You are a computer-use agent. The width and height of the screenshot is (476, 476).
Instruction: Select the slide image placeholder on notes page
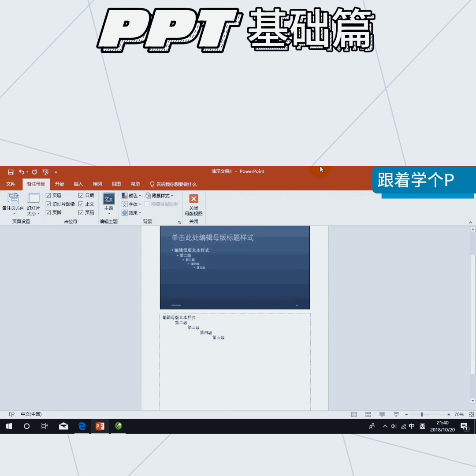(x=234, y=268)
